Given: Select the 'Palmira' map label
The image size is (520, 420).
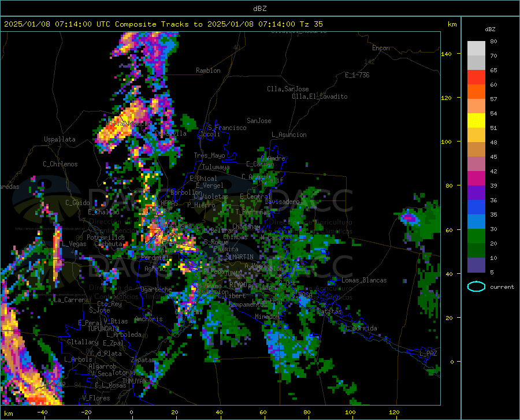Looking at the screenshot, I should pyautogui.click(x=226, y=249).
